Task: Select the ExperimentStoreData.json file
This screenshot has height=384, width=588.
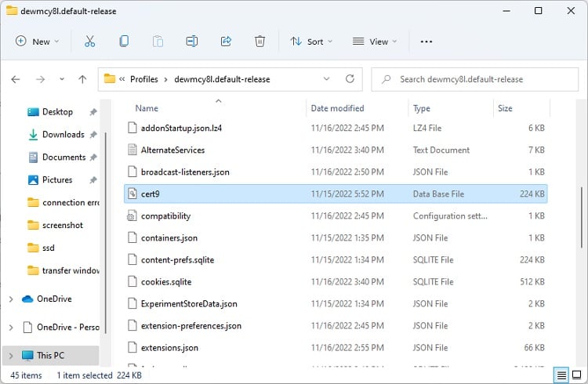Action: [336, 304]
